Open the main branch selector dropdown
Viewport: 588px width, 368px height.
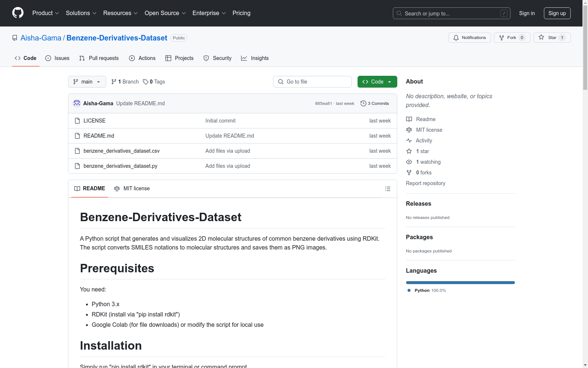(x=87, y=82)
